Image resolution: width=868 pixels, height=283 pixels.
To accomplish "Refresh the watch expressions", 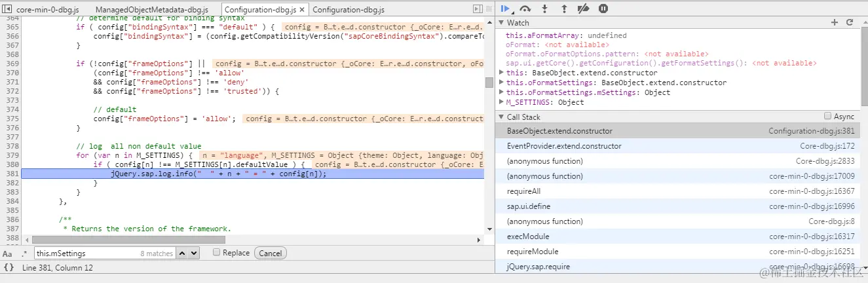I will pos(850,23).
